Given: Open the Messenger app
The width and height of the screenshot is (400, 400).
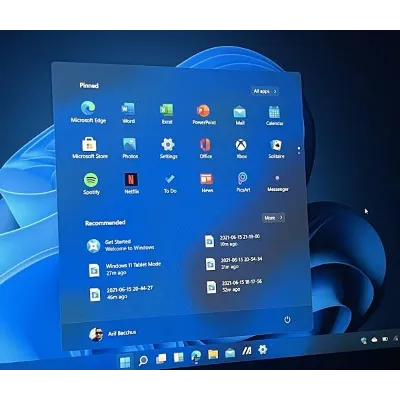Looking at the screenshot, I should 278,183.
